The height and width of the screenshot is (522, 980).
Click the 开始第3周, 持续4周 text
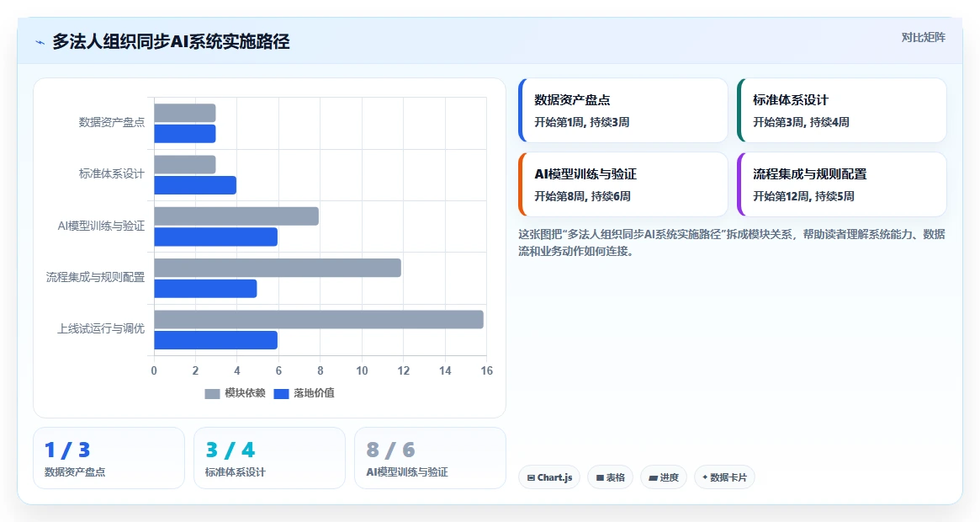[802, 122]
